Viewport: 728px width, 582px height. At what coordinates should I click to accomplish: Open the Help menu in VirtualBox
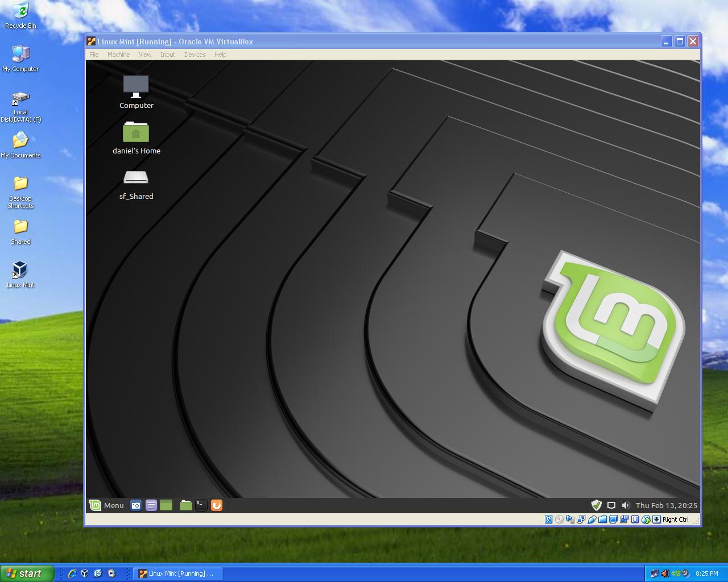pyautogui.click(x=220, y=55)
